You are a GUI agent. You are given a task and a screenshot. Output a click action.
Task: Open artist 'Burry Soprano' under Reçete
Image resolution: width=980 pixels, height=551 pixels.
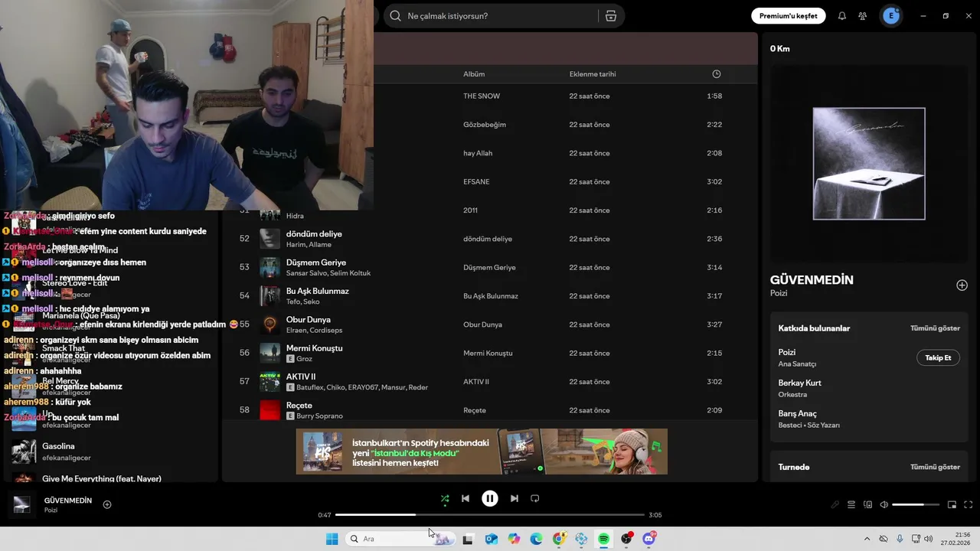319,416
